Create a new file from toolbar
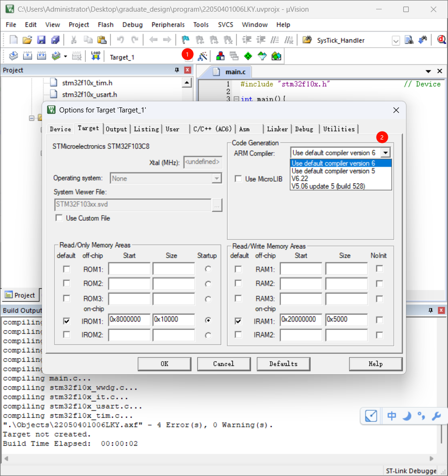The height and width of the screenshot is (476, 448). pyautogui.click(x=14, y=40)
